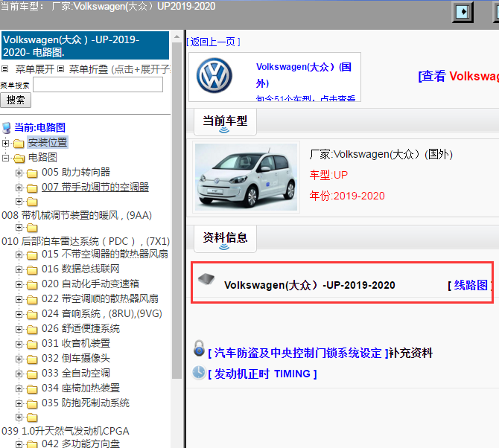Click the left panel scroll-up arrow
The image size is (499, 448).
point(177,37)
